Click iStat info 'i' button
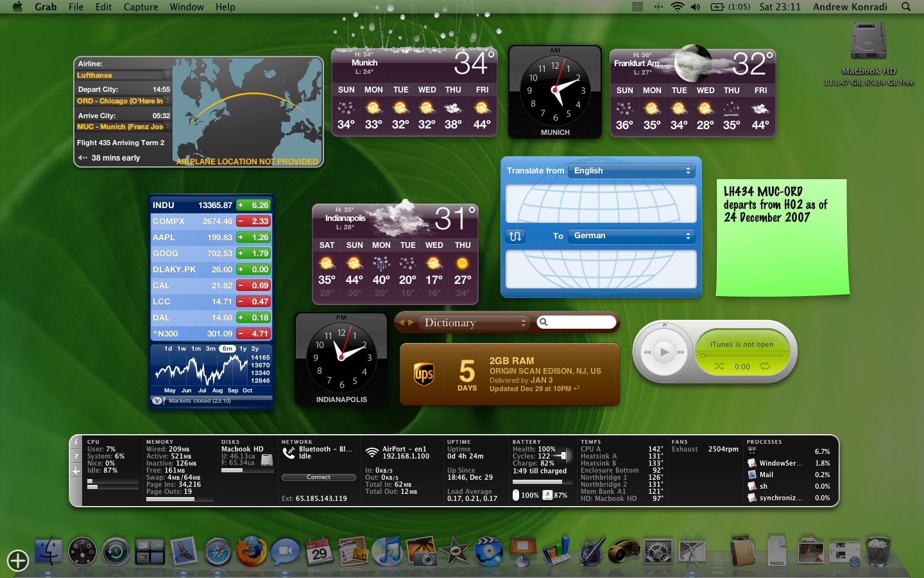This screenshot has height=578, width=924. coord(76,442)
